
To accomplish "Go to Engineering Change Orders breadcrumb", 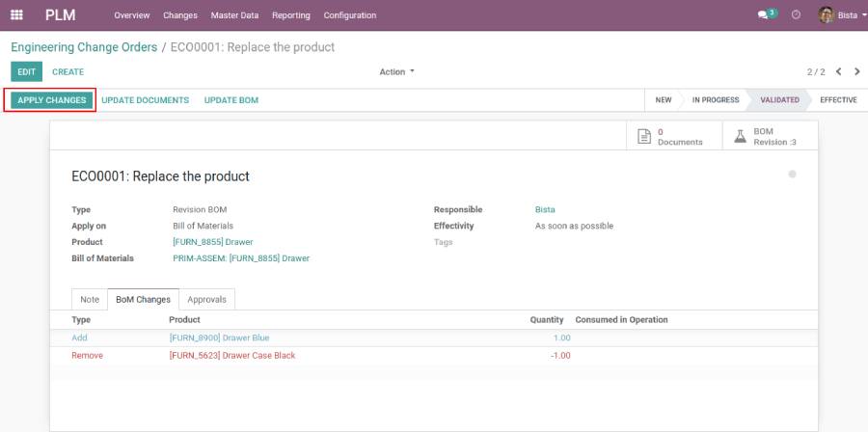I will pyautogui.click(x=84, y=47).
